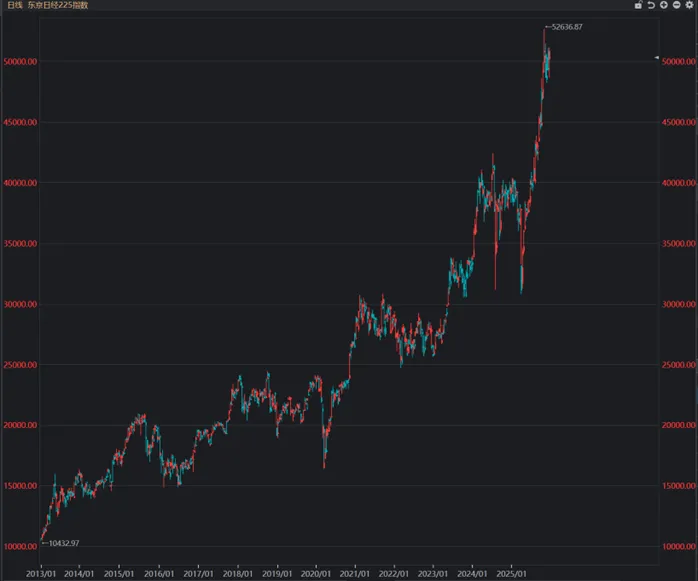This screenshot has width=698, height=581.
Task: Click 25000.00 on the right price axis
Action: pyautogui.click(x=679, y=365)
